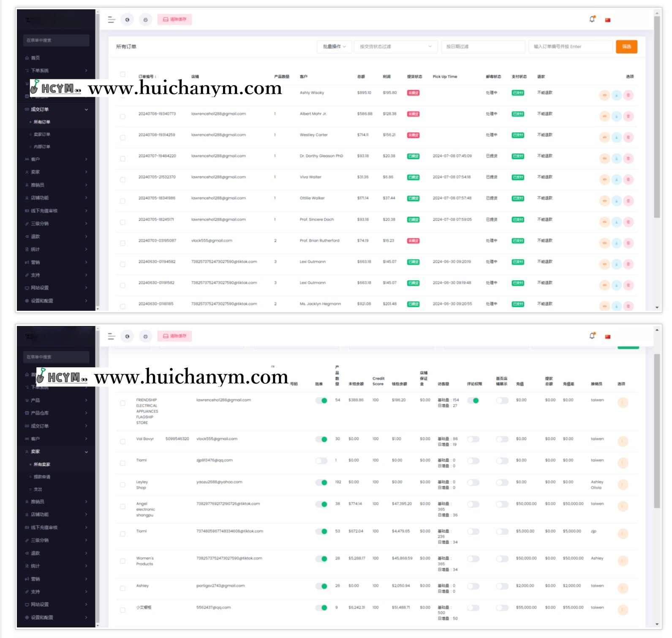Open 提款申请 under the 卖家 sidebar menu
Screen dimensions: 672x638
42,477
